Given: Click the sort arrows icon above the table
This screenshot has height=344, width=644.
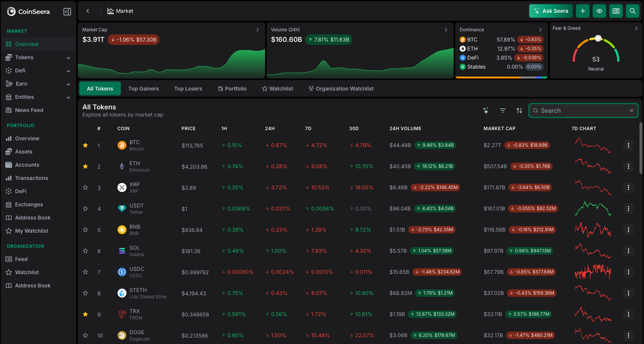Looking at the screenshot, I should tap(519, 111).
